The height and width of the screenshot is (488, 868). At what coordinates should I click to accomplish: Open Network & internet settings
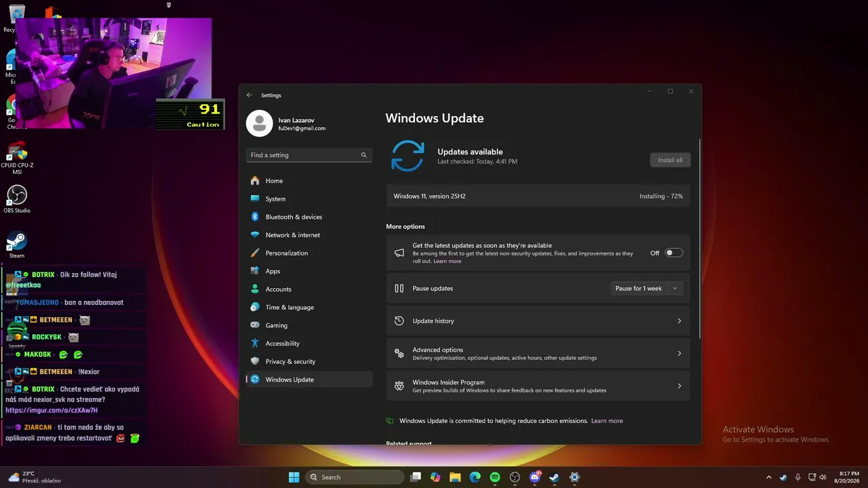309,235
